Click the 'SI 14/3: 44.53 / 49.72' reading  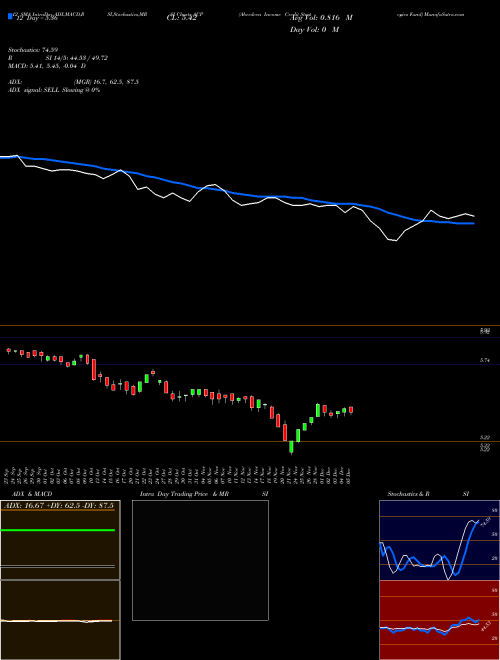click(76, 58)
